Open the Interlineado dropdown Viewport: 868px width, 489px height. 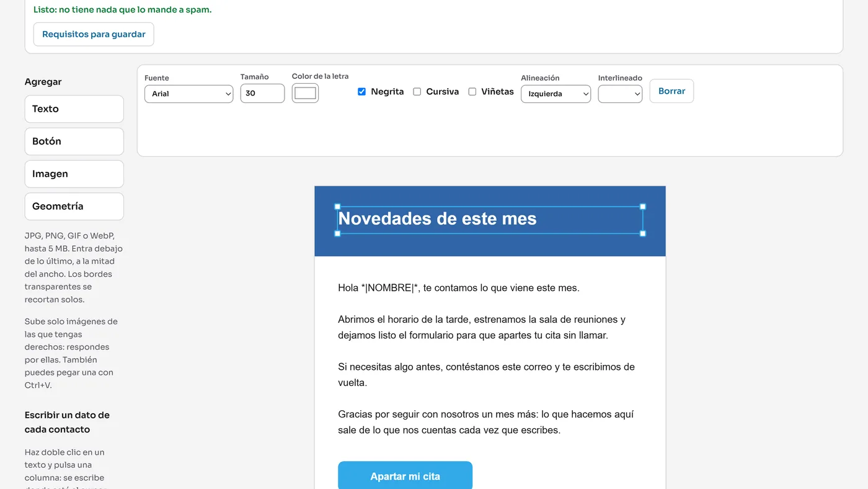(620, 94)
